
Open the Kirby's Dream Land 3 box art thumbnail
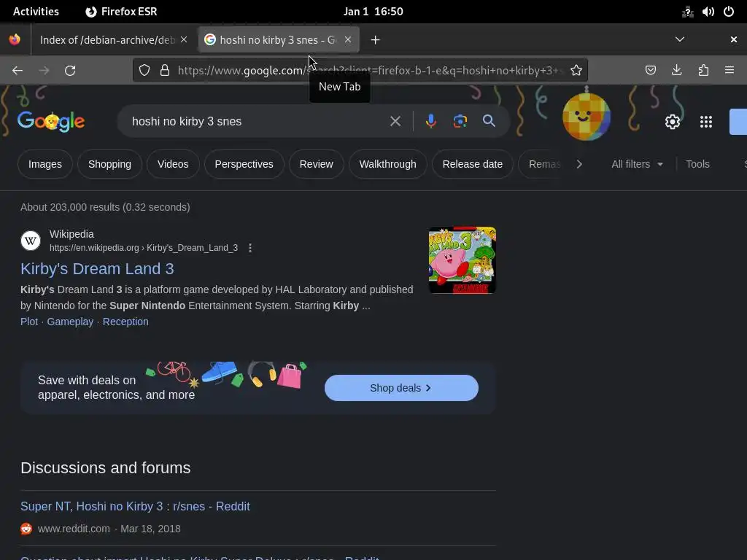tap(462, 260)
